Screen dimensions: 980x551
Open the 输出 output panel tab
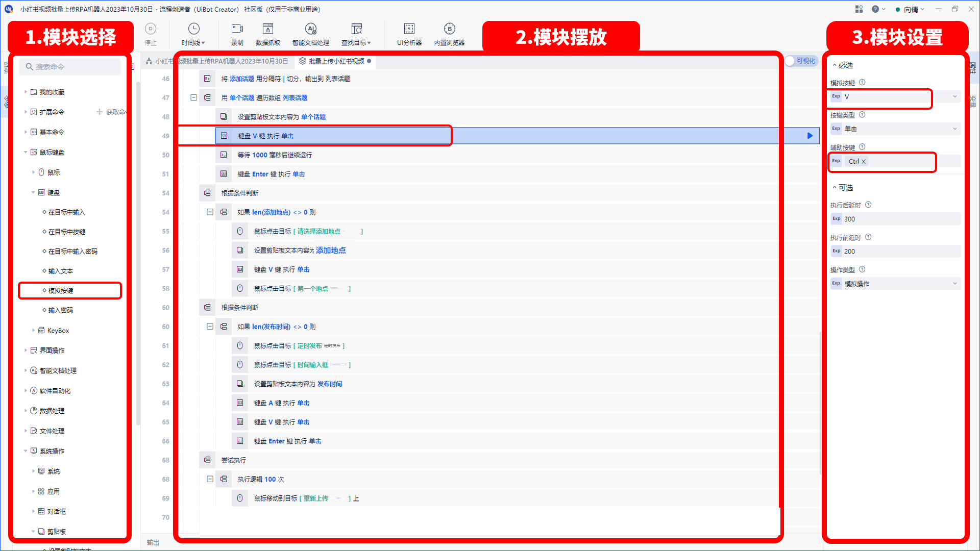pos(153,542)
